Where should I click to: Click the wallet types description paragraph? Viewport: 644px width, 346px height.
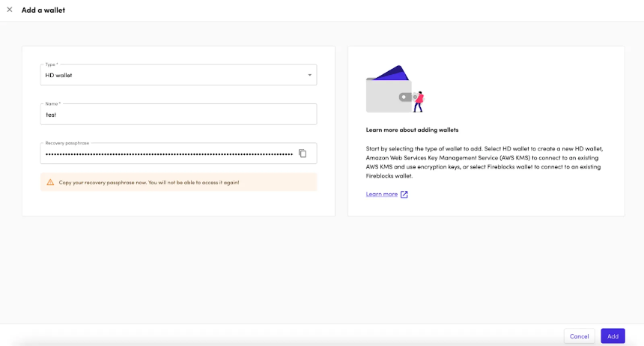pyautogui.click(x=484, y=162)
